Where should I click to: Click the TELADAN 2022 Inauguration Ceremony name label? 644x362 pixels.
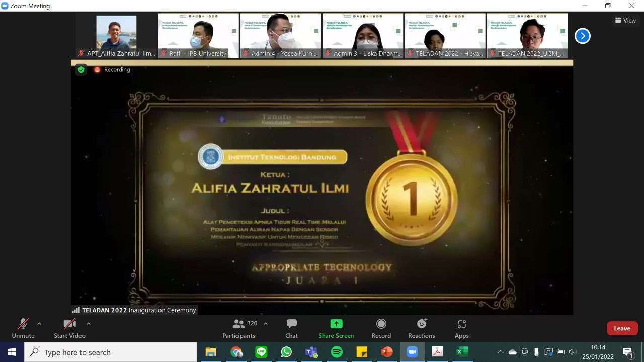134,310
